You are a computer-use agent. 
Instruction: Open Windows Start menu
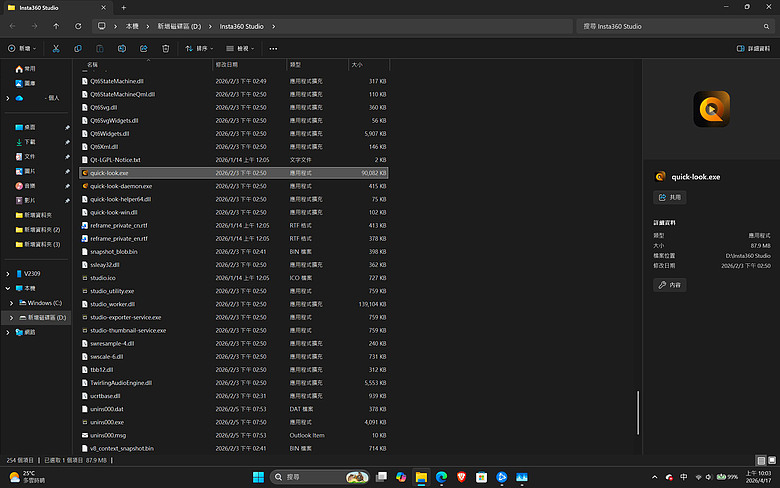(x=258, y=477)
